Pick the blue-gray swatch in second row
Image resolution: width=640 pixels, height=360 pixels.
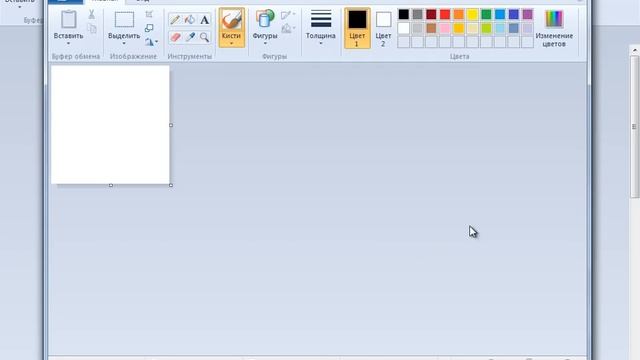(x=514, y=28)
